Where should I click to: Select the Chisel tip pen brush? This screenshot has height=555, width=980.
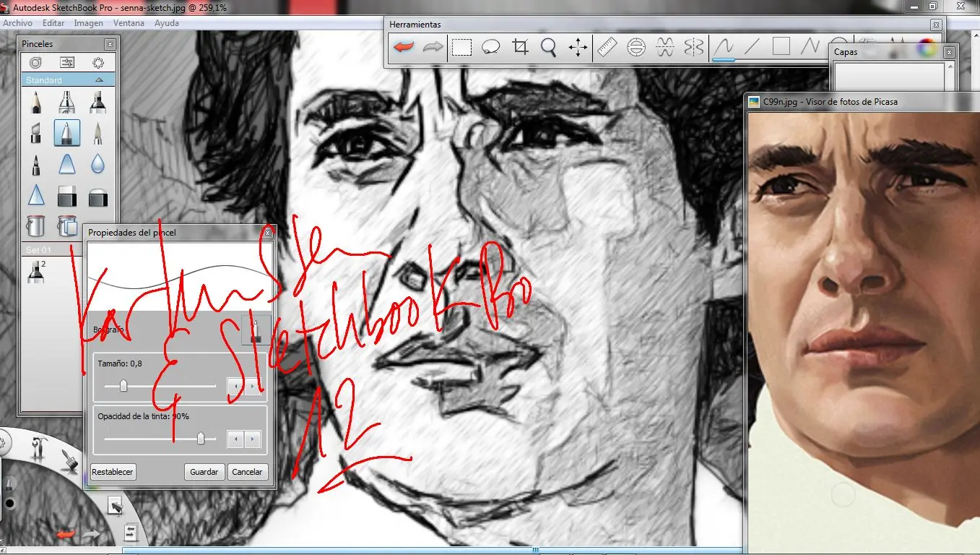click(36, 133)
